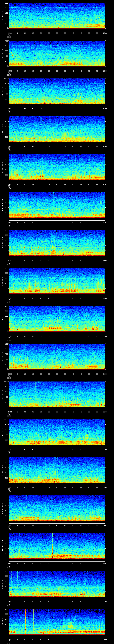114x644 pixels.
Task: Click the 25:00 end time label
Action: pos(105,412)
